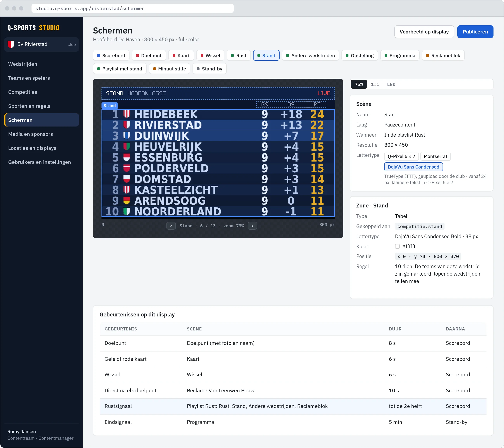
Task: Click position value x 0 · y 74
Action: coord(428,257)
